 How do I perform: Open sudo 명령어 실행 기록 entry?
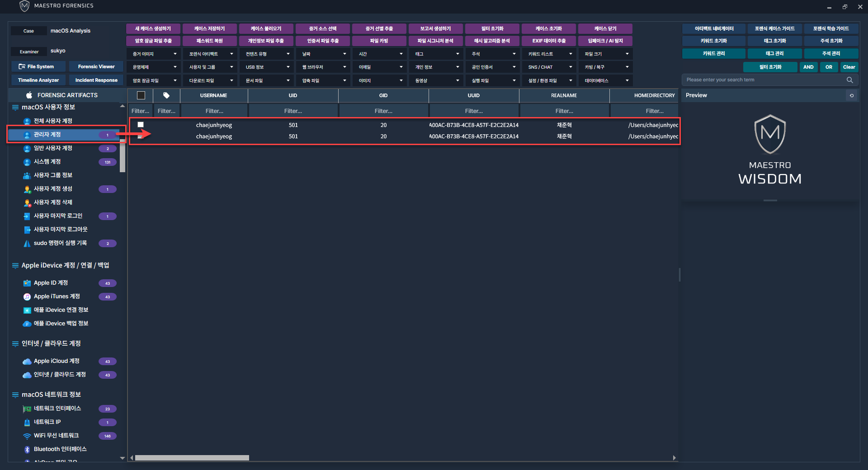tap(60, 243)
